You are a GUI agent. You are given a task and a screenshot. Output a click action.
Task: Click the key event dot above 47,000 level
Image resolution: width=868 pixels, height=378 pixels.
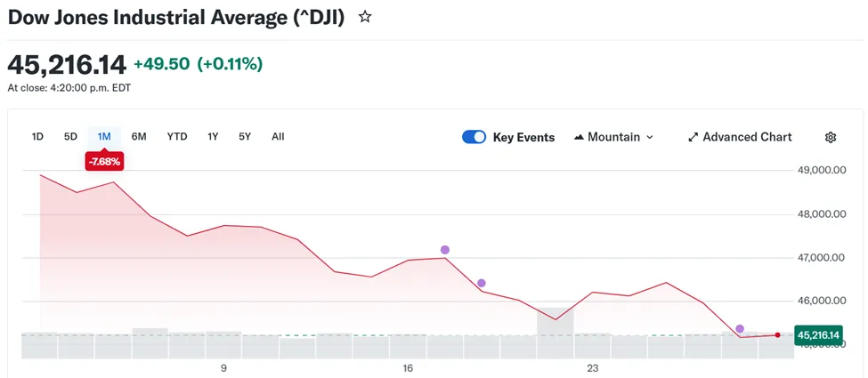pyautogui.click(x=445, y=250)
